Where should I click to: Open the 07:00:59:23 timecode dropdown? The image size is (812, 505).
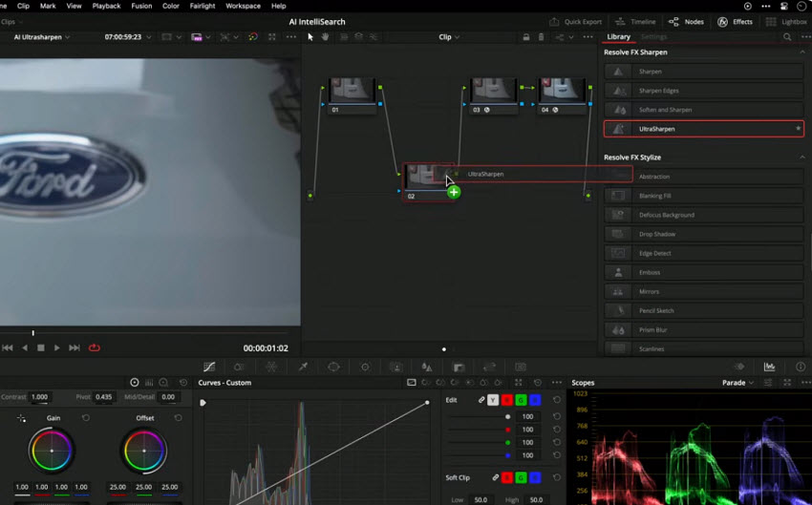(128, 36)
